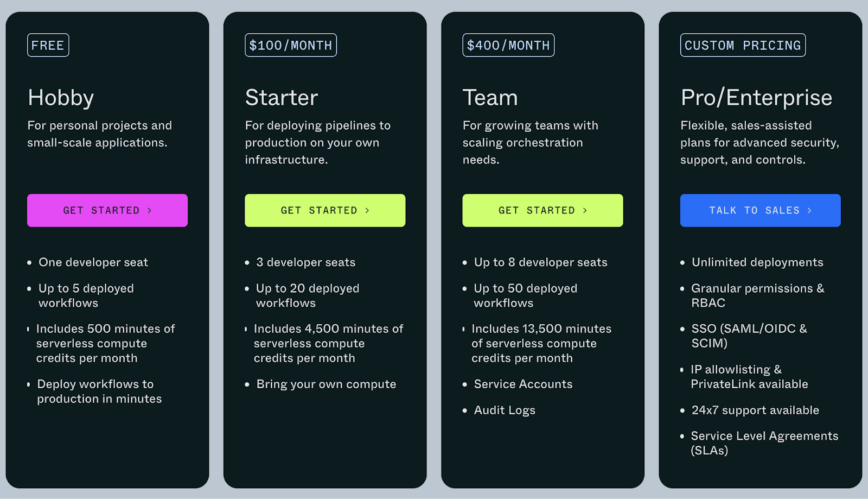Click the "Unlimited deployments" feature item
The height and width of the screenshot is (499, 868).
(x=757, y=263)
